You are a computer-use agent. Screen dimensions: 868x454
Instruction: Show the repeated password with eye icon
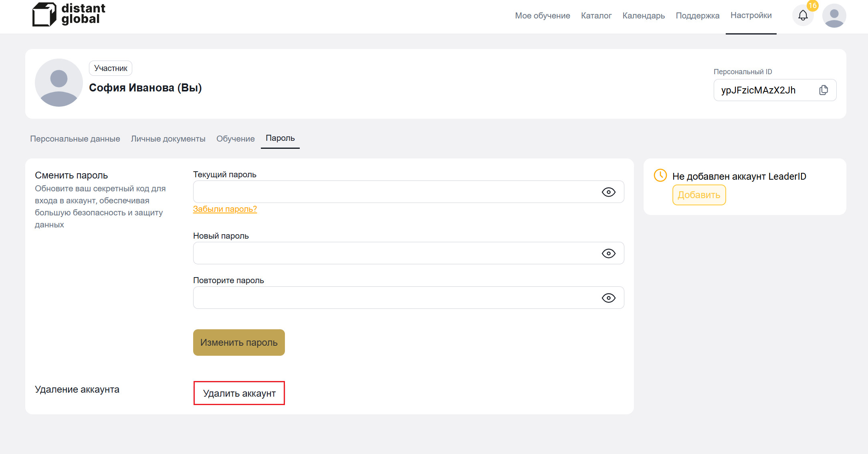(x=608, y=298)
